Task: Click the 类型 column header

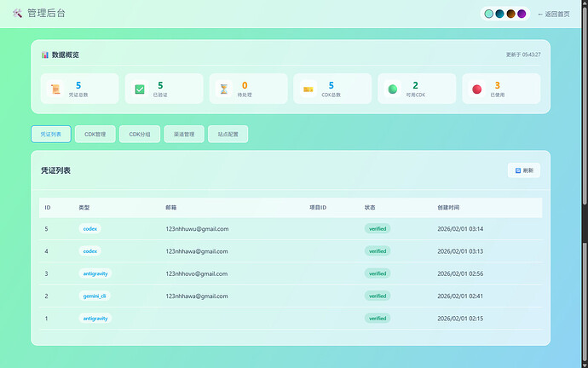Action: [x=84, y=208]
